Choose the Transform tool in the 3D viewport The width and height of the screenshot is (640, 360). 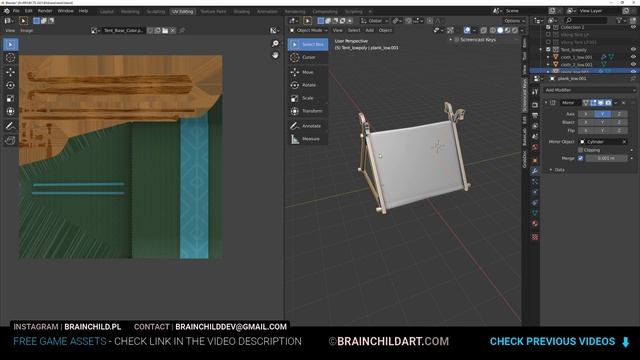pyautogui.click(x=308, y=111)
